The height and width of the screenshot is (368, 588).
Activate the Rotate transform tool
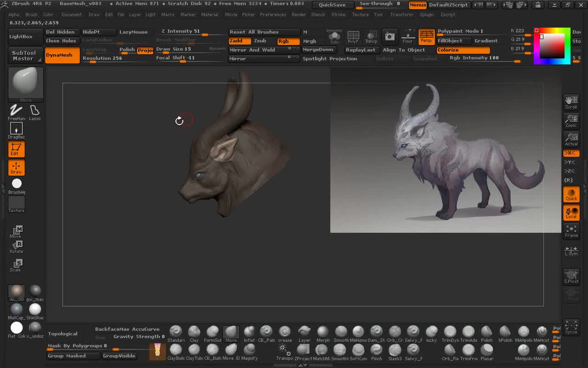pos(17,247)
